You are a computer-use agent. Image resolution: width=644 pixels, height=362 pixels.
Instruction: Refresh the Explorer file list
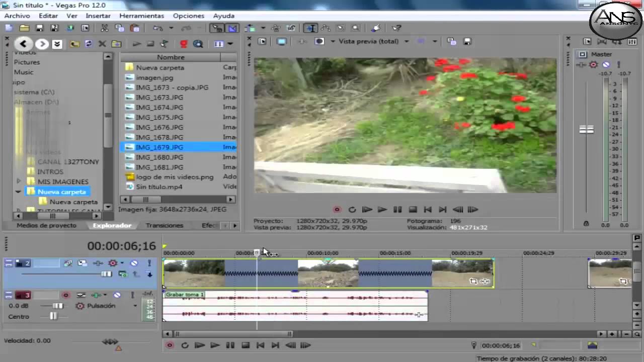89,44
